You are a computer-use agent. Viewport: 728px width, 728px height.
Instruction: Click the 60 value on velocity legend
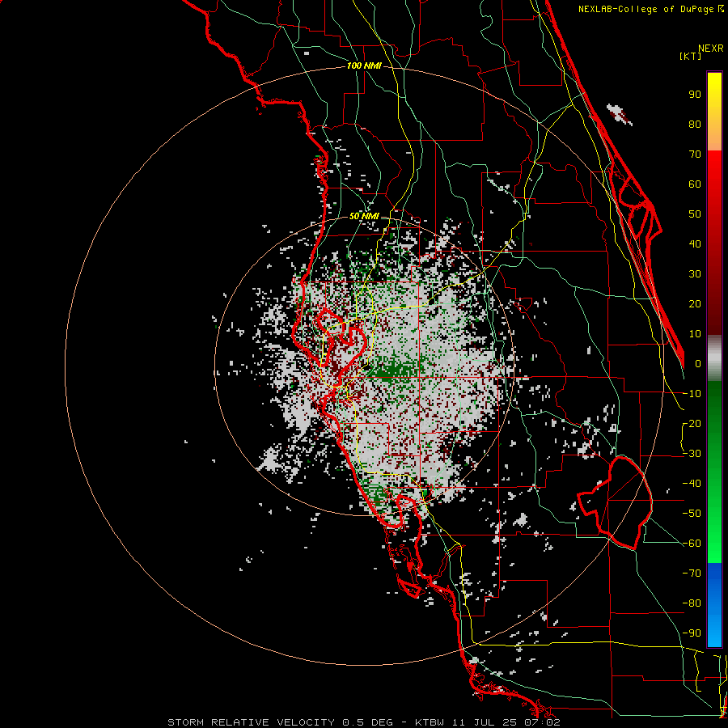point(695,184)
